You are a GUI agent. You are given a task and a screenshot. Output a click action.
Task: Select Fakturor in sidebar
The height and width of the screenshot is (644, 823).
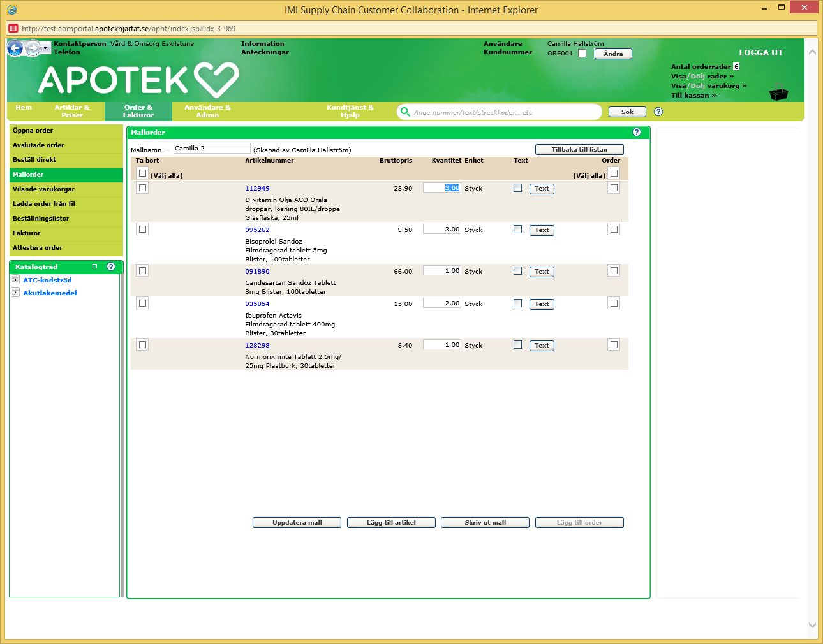[x=66, y=233]
